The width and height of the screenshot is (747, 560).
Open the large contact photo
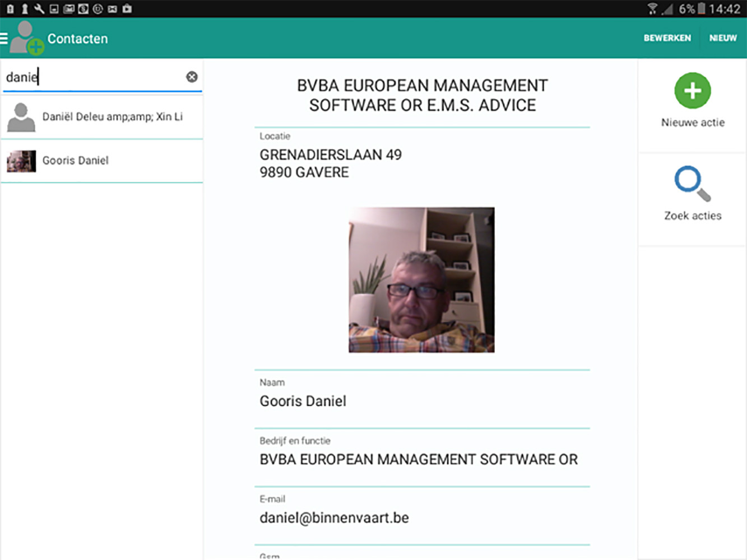tap(421, 280)
